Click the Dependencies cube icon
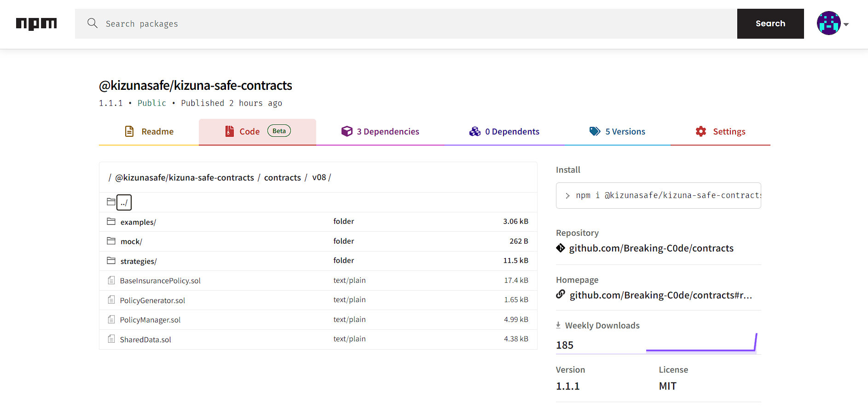868x410 pixels. (347, 131)
